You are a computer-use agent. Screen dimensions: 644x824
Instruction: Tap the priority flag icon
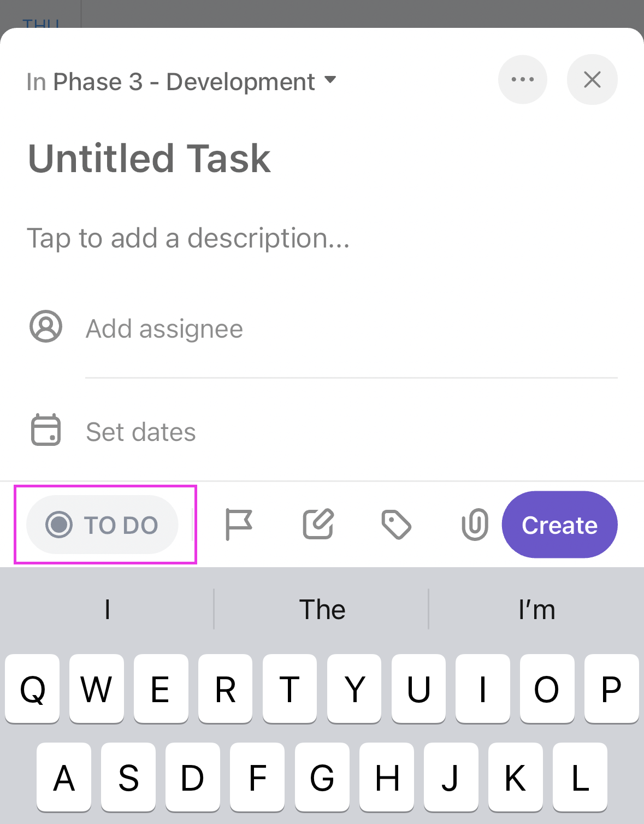(239, 525)
